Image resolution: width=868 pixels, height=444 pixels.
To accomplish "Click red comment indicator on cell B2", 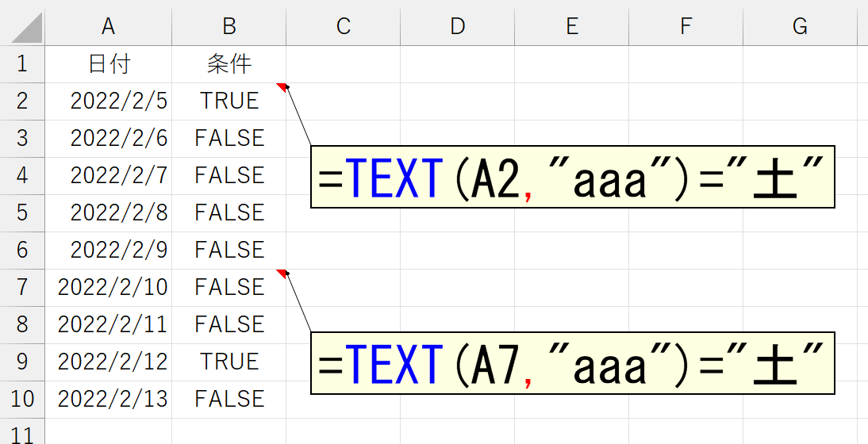I will (x=282, y=86).
